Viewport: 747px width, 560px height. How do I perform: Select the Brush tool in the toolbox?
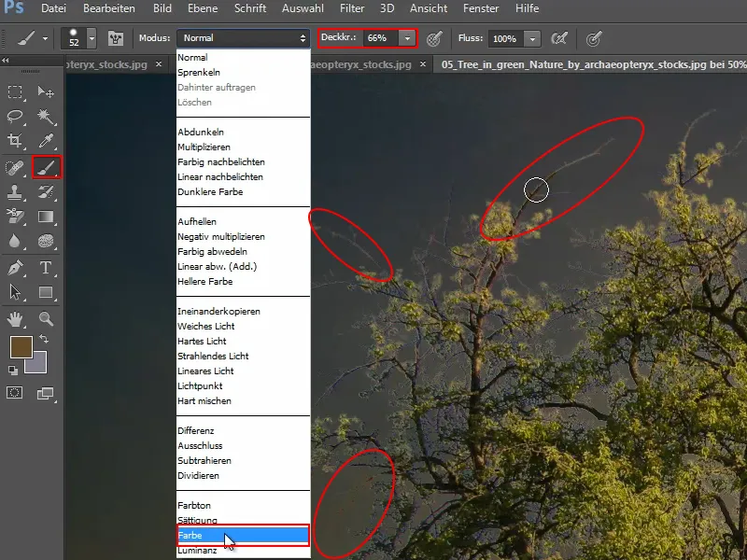46,168
